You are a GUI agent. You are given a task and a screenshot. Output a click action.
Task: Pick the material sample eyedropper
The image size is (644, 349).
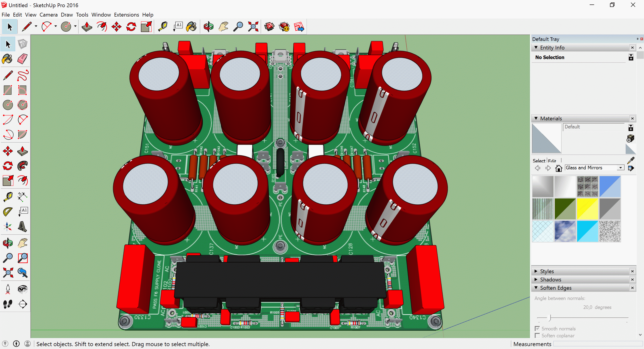click(x=631, y=160)
